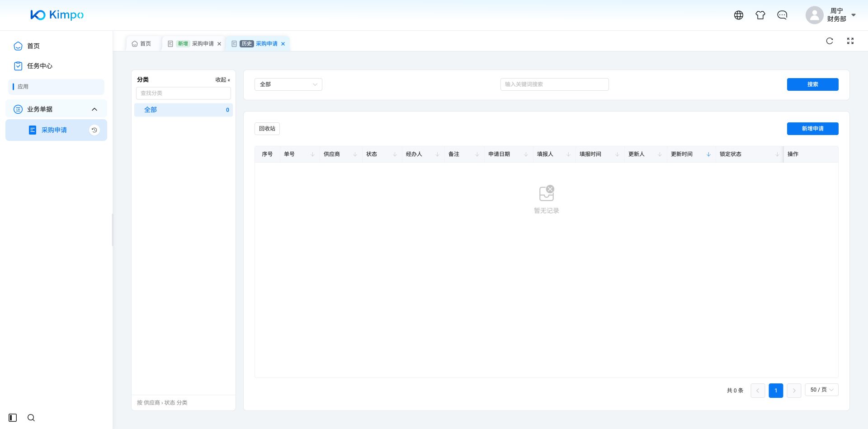
Task: Click the sidebar collapse handle
Action: pos(113,230)
